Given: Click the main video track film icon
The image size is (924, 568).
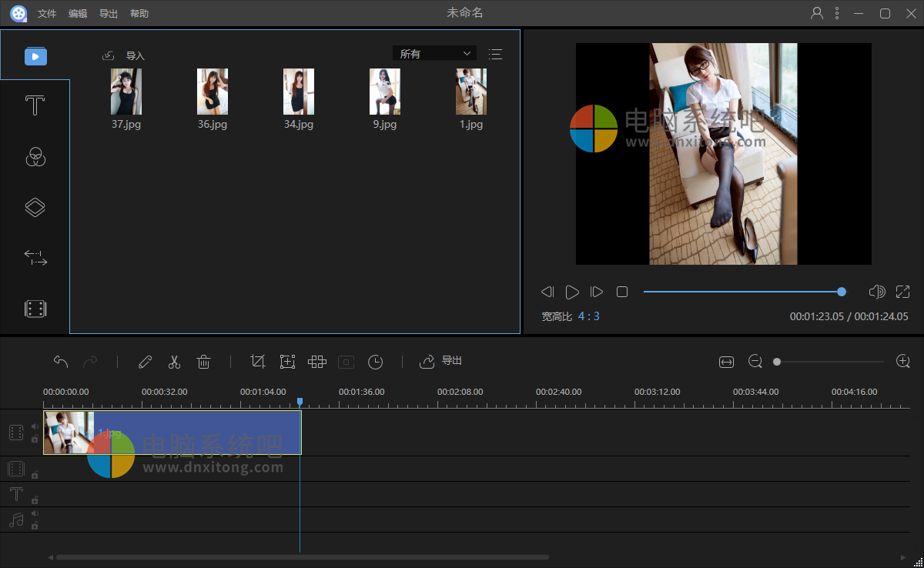Looking at the screenshot, I should pos(16,433).
